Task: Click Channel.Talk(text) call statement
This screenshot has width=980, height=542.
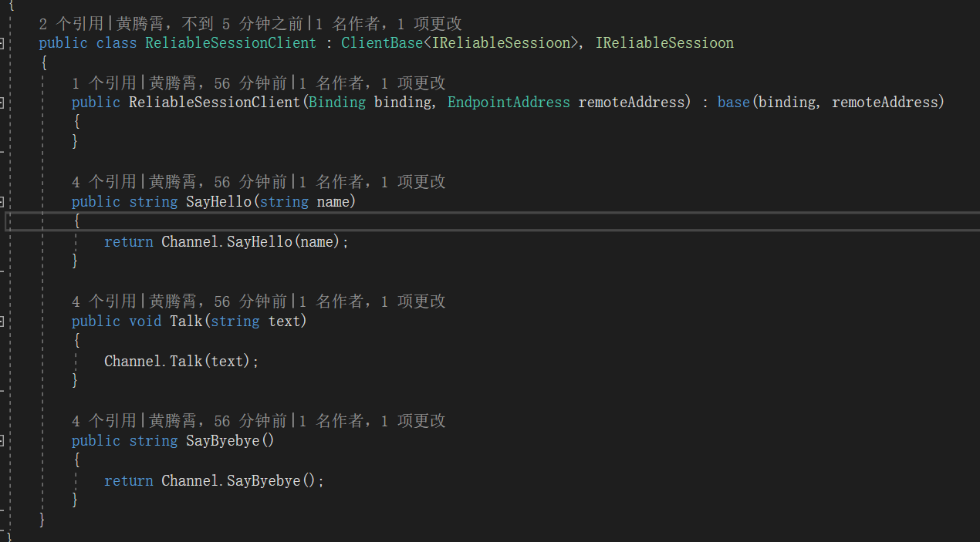Action: 181,362
